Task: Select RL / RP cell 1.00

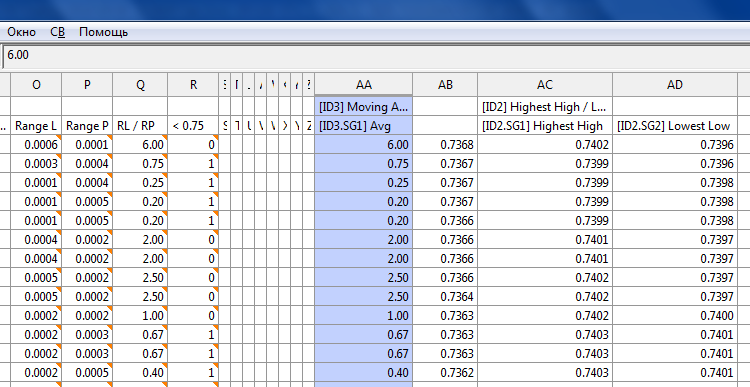Action: (x=140, y=316)
